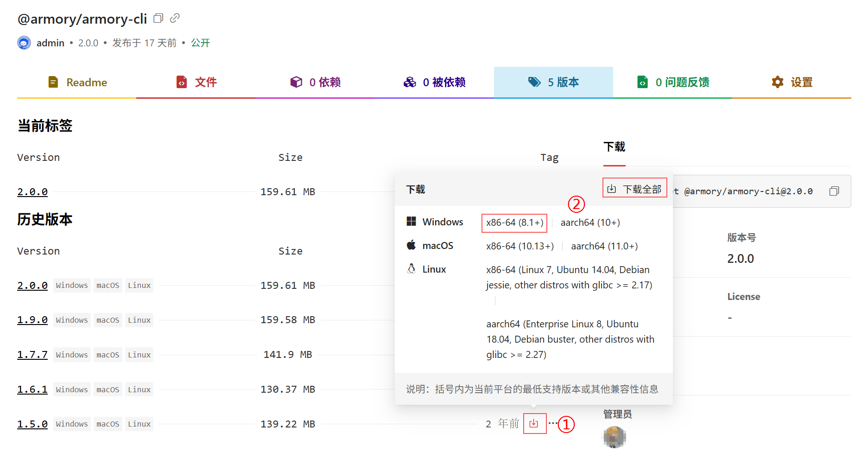Screen dimensions: 868x459
Task: Download the Windows x86-64 (8.1+) build
Action: [x=514, y=223]
